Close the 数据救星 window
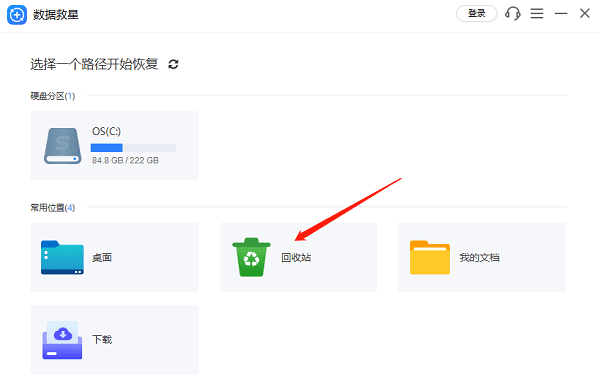600x389 pixels. (x=584, y=13)
